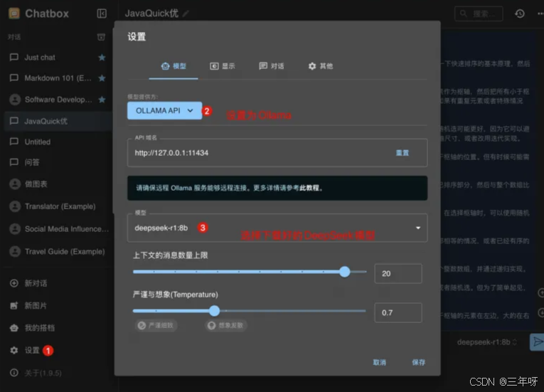Open the 设置 gear icon in sidebar
This screenshot has height=392, width=544.
point(14,350)
